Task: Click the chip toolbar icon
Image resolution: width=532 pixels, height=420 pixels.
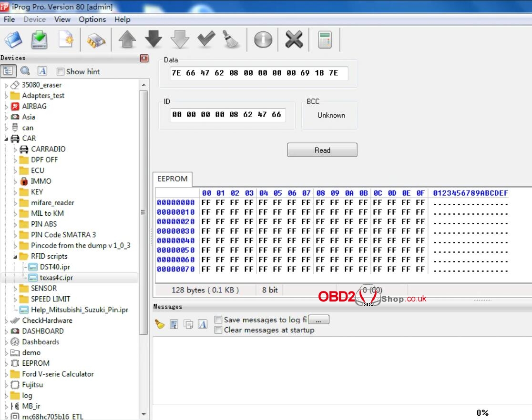Action: point(96,40)
